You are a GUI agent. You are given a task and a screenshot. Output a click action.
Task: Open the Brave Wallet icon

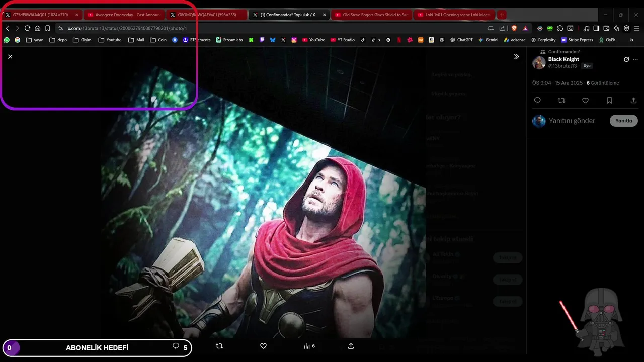pos(606,28)
